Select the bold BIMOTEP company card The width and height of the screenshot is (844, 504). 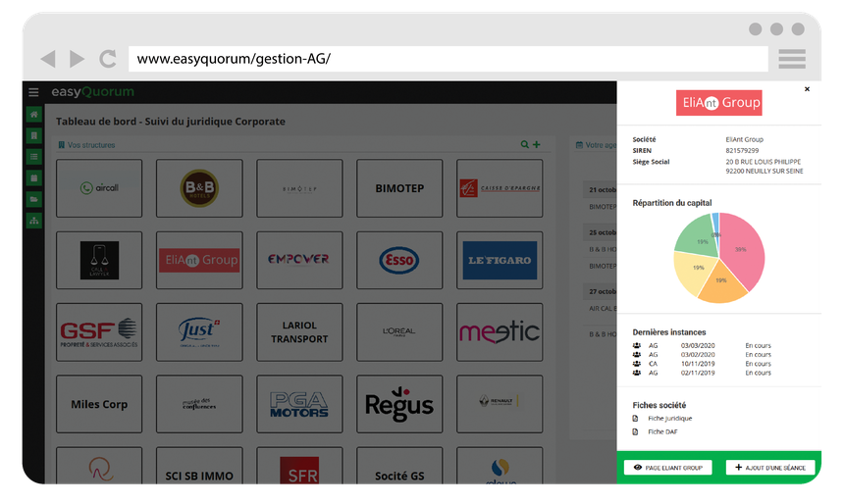399,188
